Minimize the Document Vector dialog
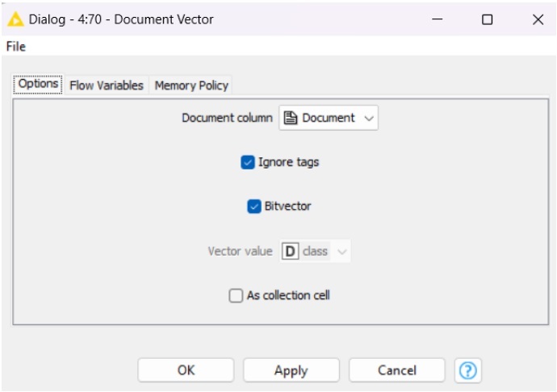The width and height of the screenshot is (557, 392). [437, 19]
